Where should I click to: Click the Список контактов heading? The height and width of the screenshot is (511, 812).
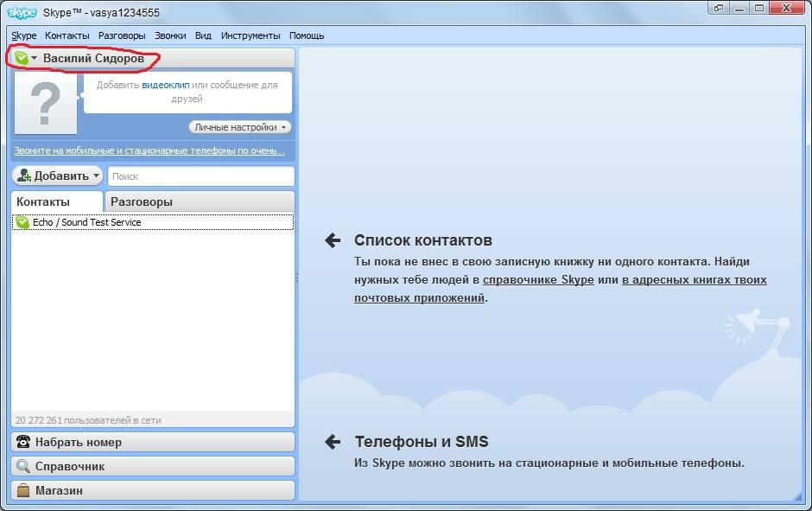point(423,240)
